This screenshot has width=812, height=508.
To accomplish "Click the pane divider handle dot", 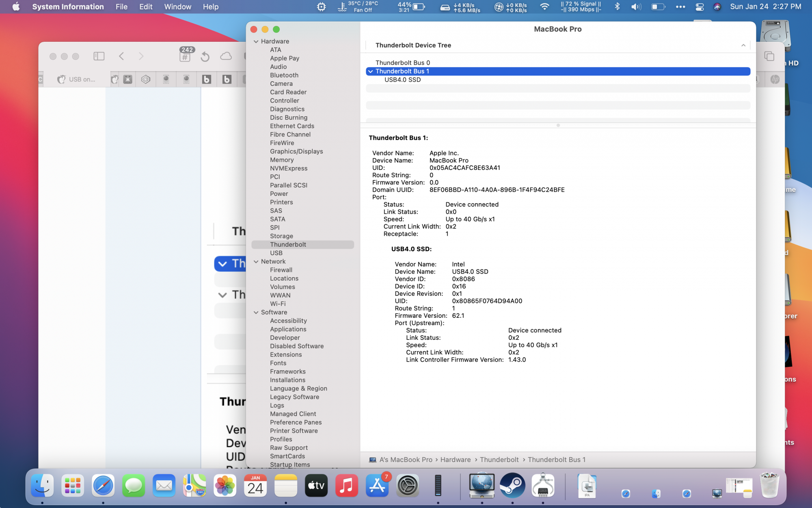I will click(558, 125).
